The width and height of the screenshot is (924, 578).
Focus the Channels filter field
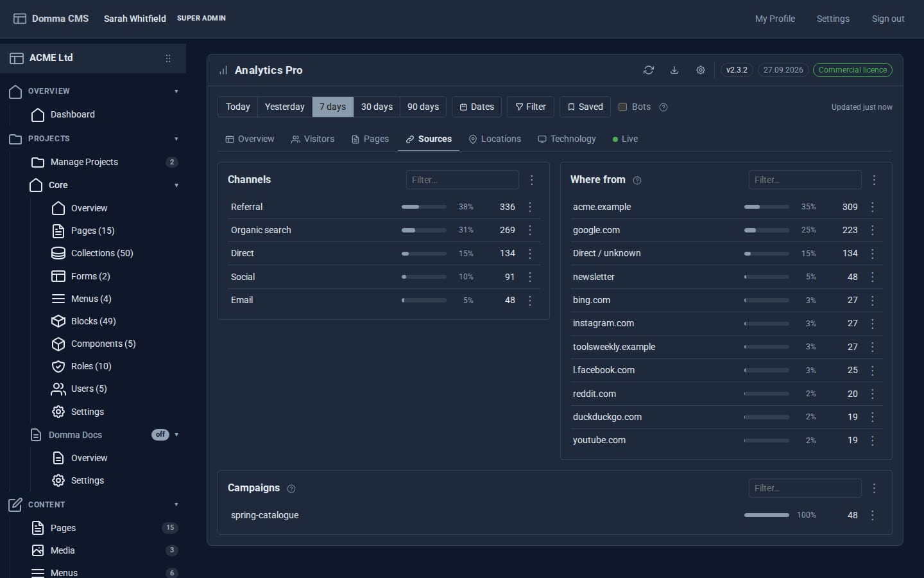pos(463,180)
